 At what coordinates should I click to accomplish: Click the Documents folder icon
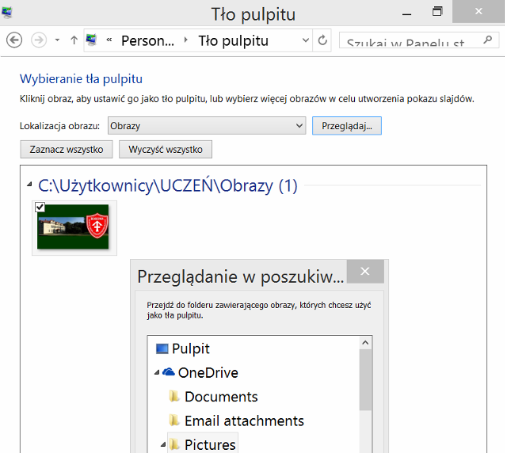(174, 396)
